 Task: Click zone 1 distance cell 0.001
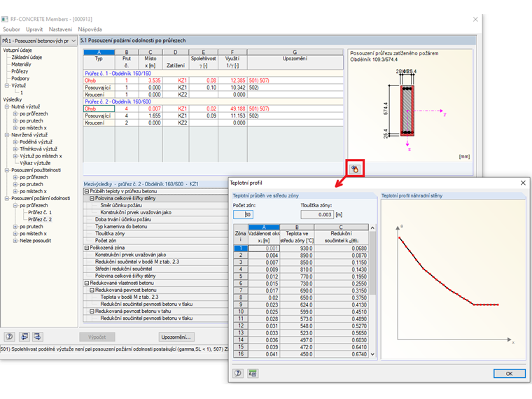click(x=264, y=248)
